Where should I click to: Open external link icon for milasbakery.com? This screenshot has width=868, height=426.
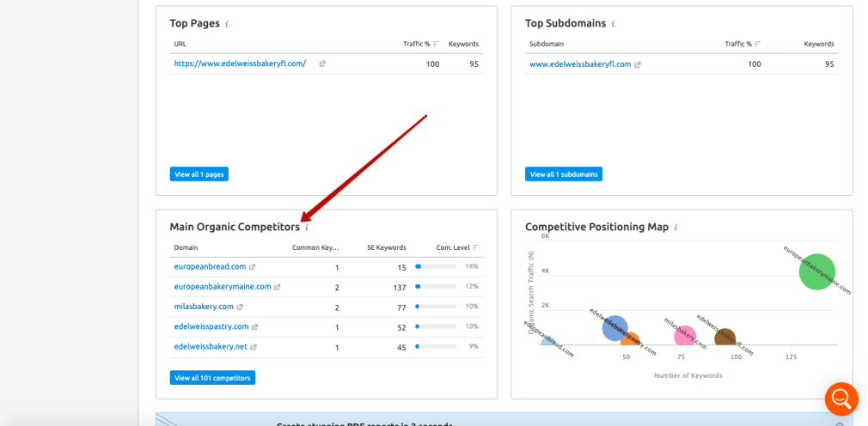click(241, 307)
